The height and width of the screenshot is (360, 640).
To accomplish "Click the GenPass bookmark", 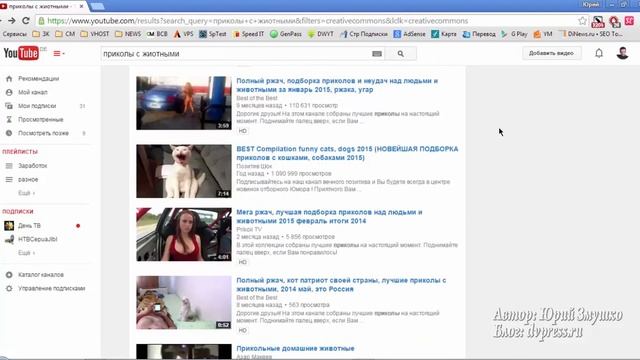I will [286, 34].
